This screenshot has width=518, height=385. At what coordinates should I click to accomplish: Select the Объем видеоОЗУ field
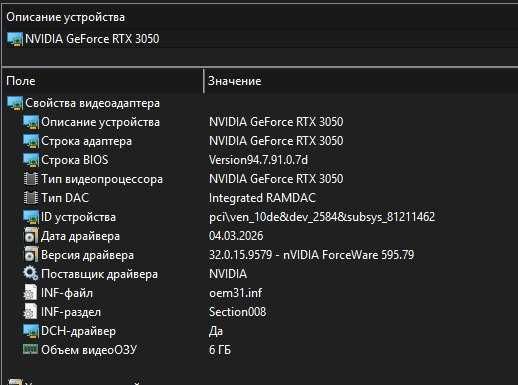point(89,350)
